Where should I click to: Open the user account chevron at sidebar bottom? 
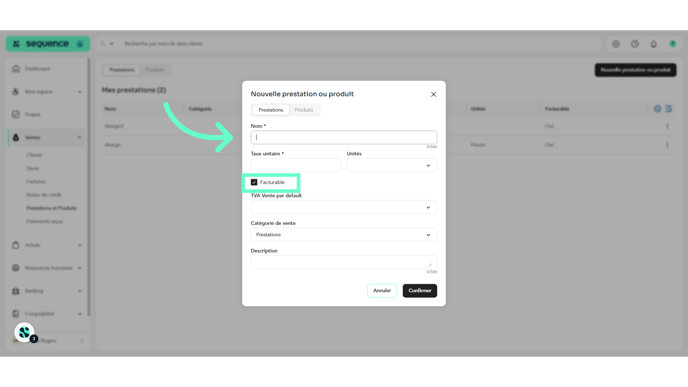[82, 341]
